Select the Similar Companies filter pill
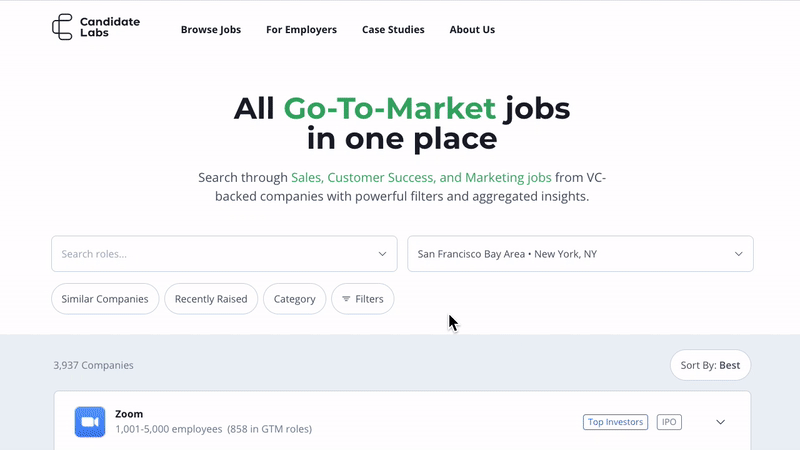 coord(105,299)
